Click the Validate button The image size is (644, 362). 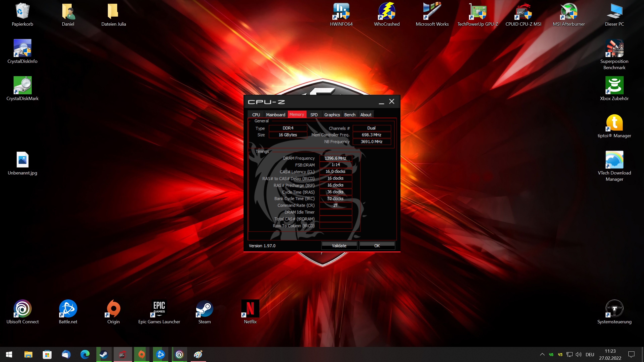tap(339, 246)
